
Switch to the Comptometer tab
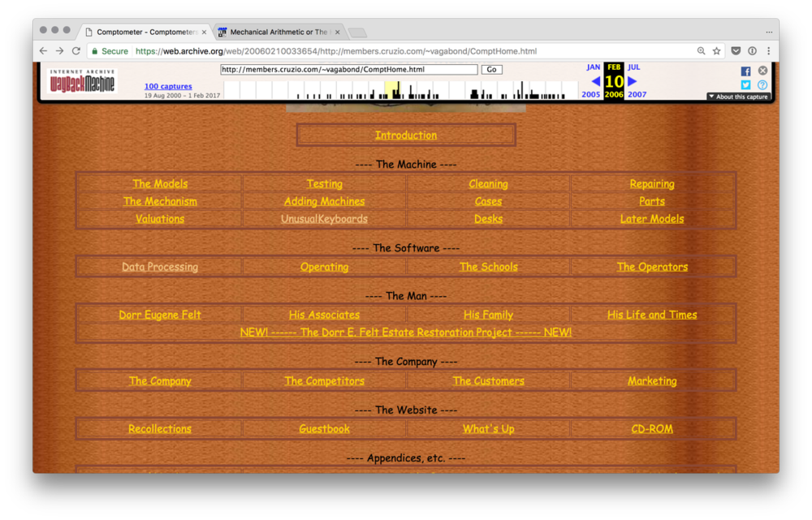(146, 32)
